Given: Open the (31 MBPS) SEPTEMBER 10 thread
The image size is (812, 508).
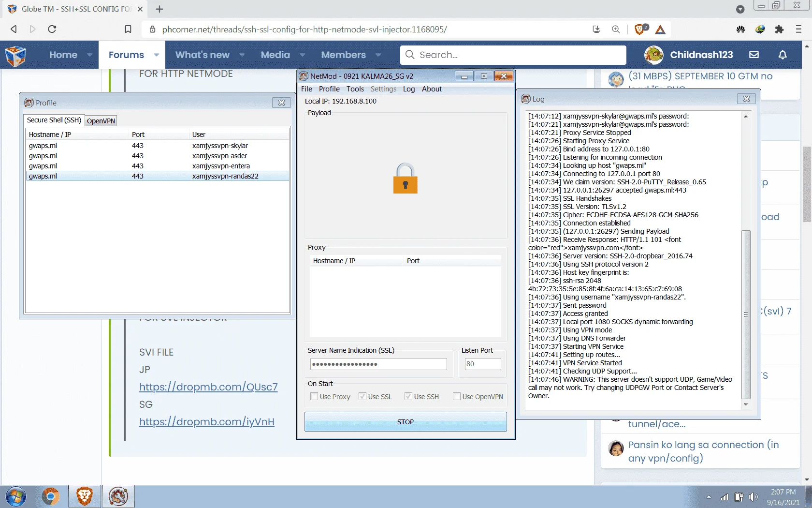Looking at the screenshot, I should point(701,76).
